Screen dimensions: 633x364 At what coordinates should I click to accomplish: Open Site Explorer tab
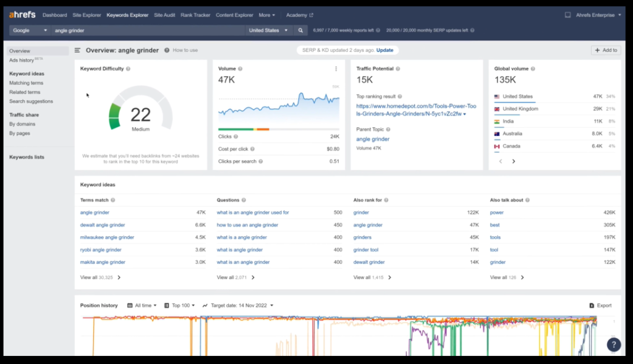pyautogui.click(x=87, y=15)
